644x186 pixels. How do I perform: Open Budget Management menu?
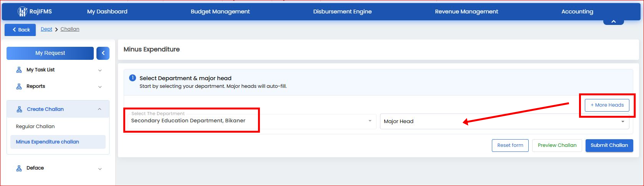pyautogui.click(x=220, y=12)
